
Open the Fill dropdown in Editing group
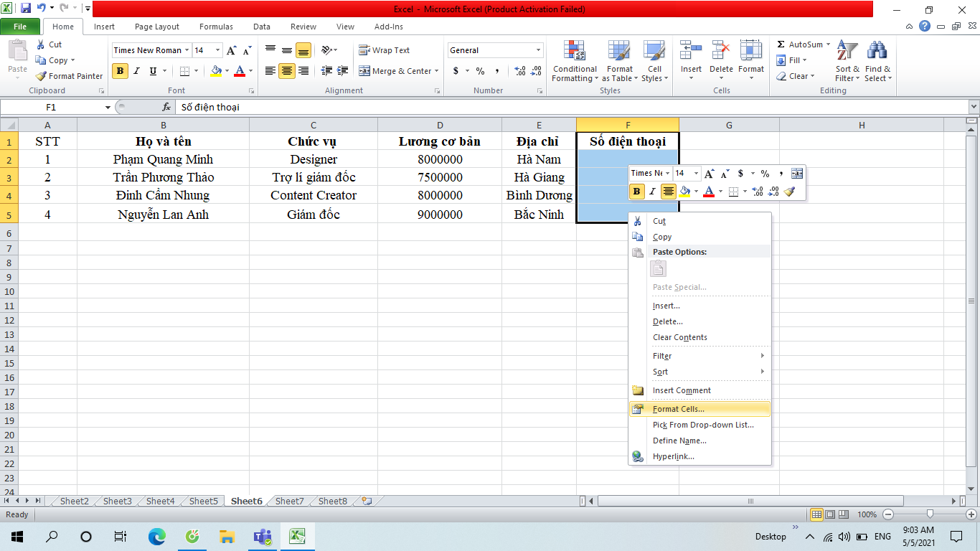793,60
